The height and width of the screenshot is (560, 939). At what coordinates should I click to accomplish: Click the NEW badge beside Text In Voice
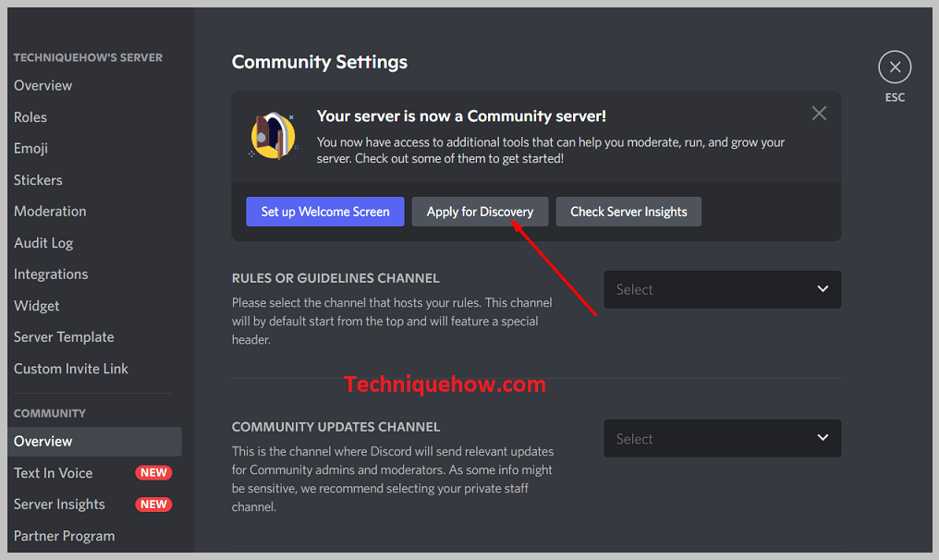pos(154,473)
